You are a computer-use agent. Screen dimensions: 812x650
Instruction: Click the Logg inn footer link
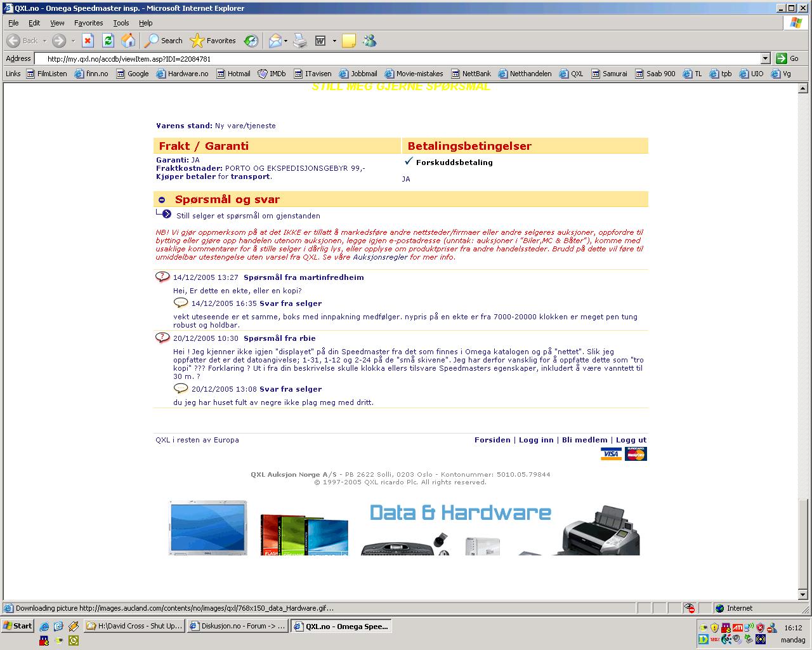tap(536, 440)
